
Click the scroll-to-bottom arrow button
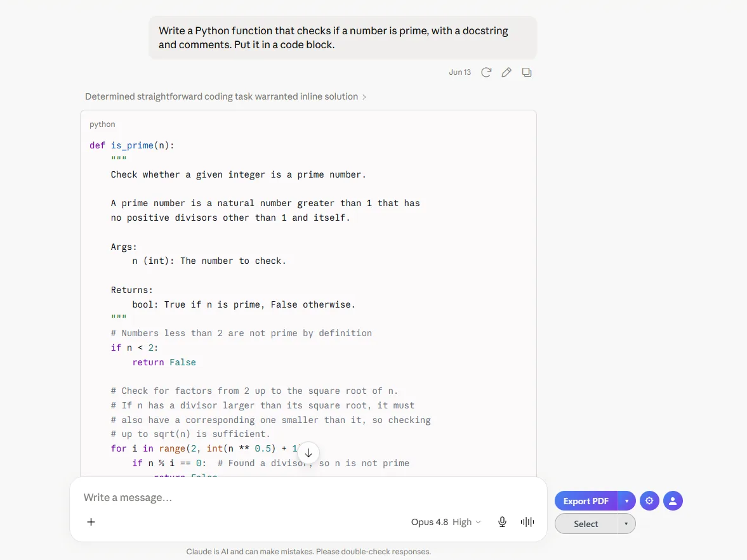pos(308,453)
